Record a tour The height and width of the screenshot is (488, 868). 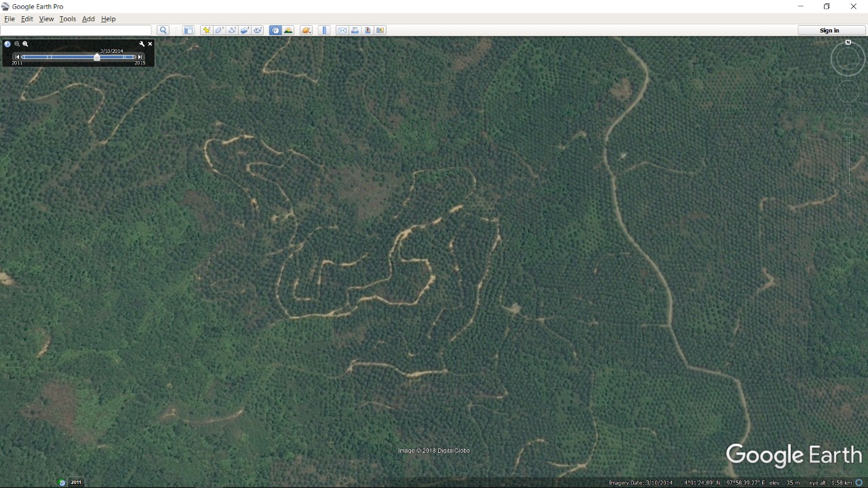coord(258,30)
